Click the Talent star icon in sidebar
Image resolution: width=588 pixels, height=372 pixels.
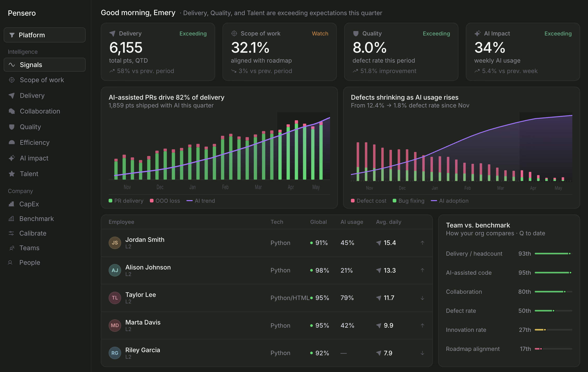click(x=12, y=174)
